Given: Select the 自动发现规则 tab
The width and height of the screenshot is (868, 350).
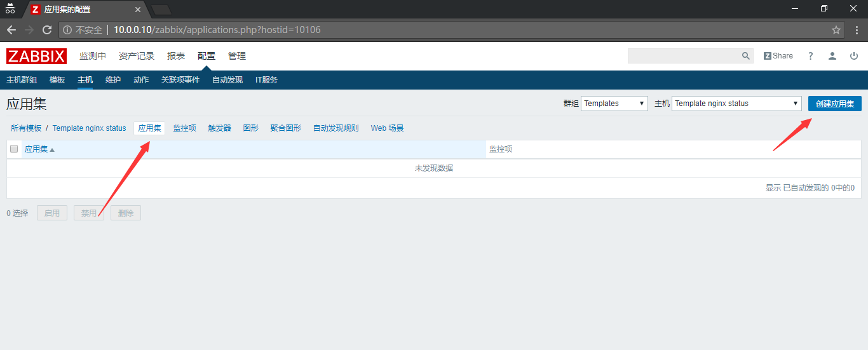Looking at the screenshot, I should (336, 128).
